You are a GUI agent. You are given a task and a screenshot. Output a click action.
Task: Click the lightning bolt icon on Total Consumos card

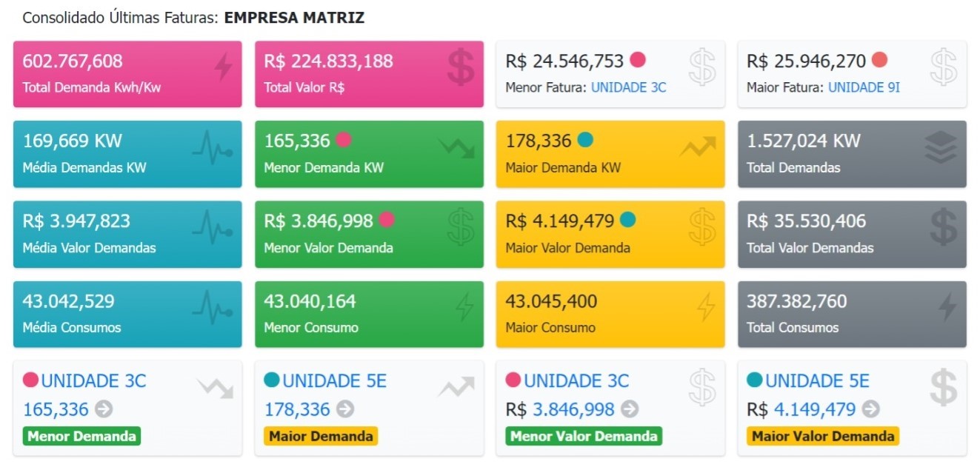(x=947, y=307)
